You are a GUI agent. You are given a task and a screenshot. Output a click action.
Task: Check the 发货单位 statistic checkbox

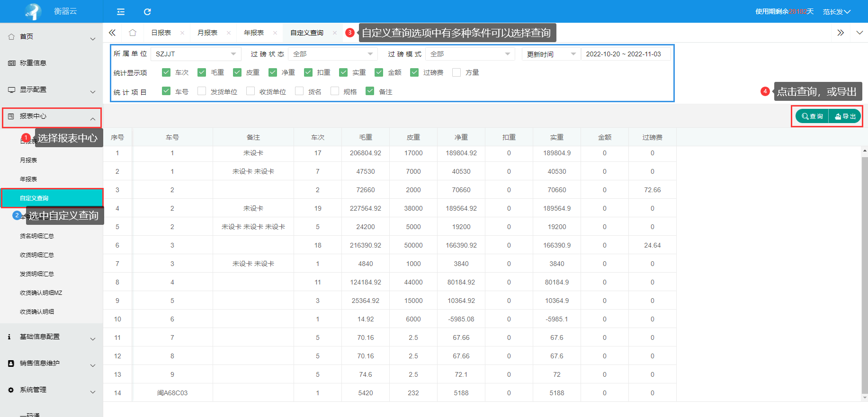pos(202,91)
